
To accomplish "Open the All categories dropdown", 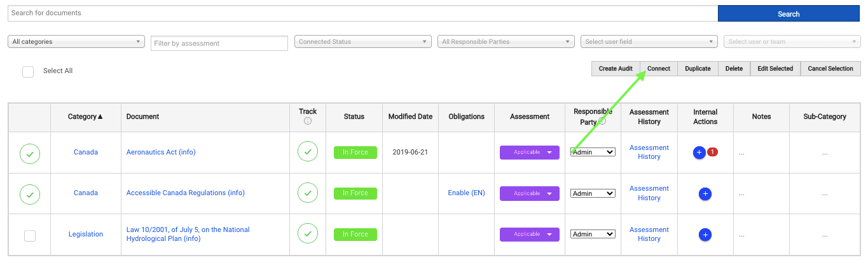I will [76, 42].
